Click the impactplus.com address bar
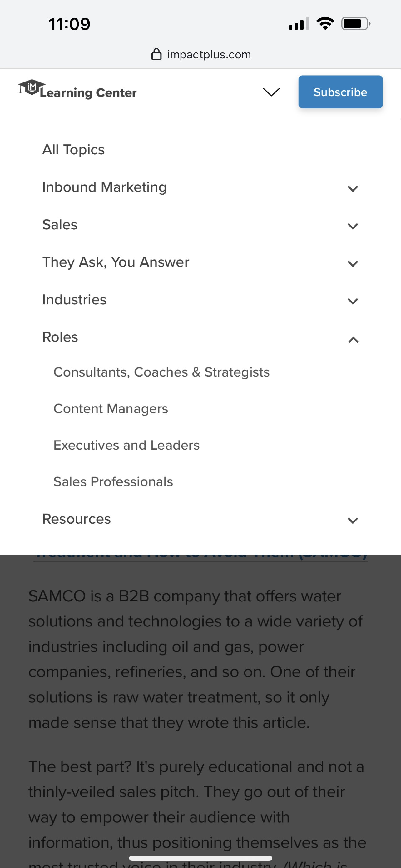401x868 pixels. [209, 55]
